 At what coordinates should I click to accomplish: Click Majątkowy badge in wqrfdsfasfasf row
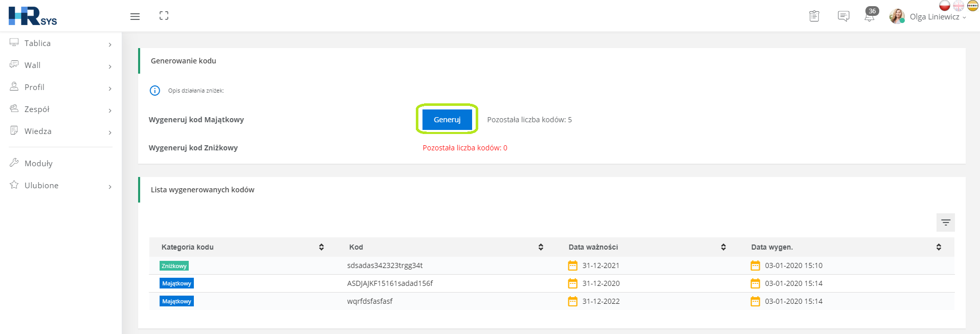176,301
